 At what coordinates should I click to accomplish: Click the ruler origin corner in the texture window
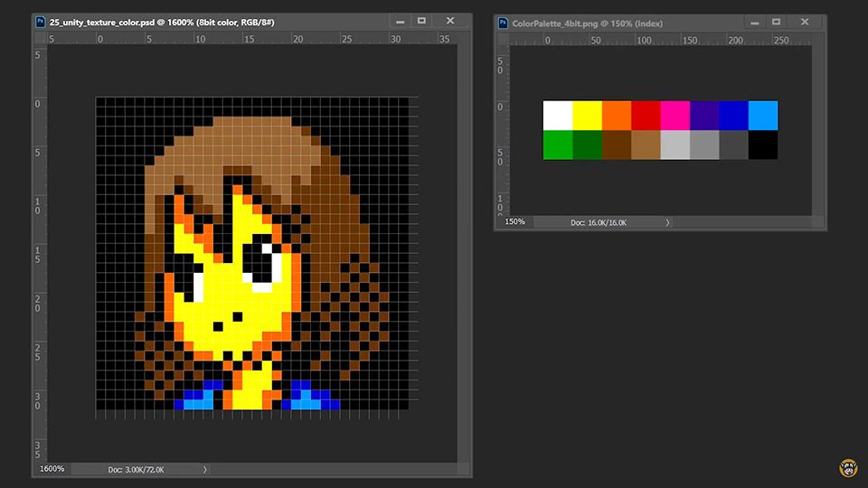click(x=41, y=39)
